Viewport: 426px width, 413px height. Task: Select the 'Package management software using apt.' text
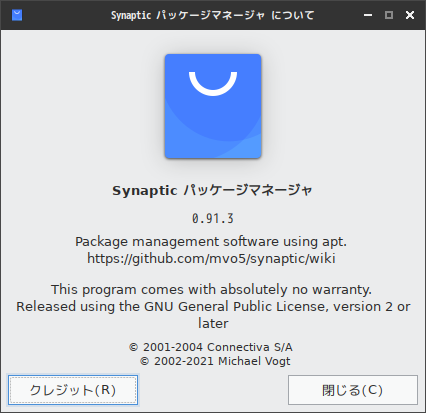(211, 242)
